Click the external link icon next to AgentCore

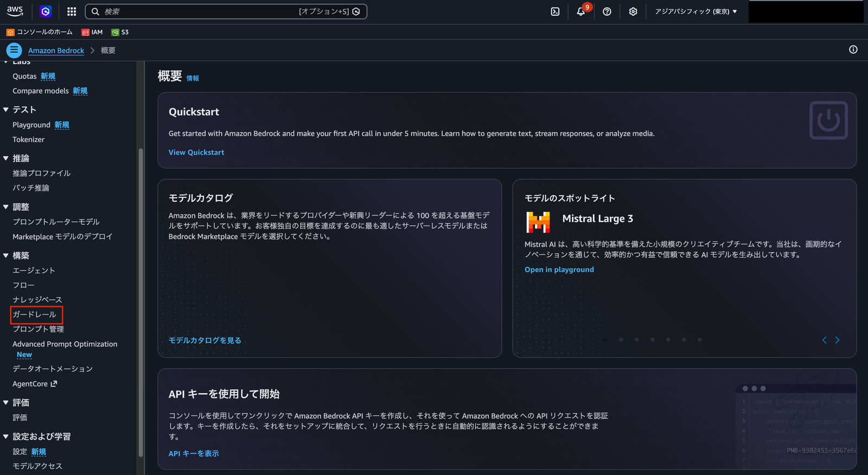54,384
